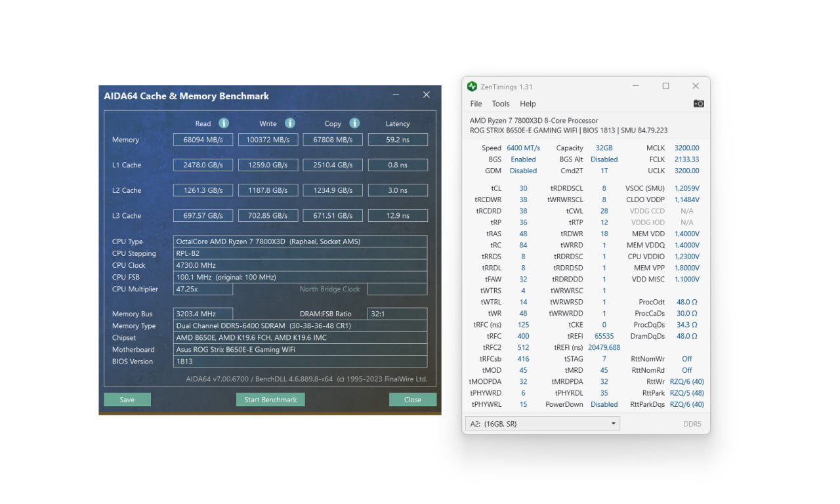Click the info icon beside Write in AIDA64

pos(290,123)
